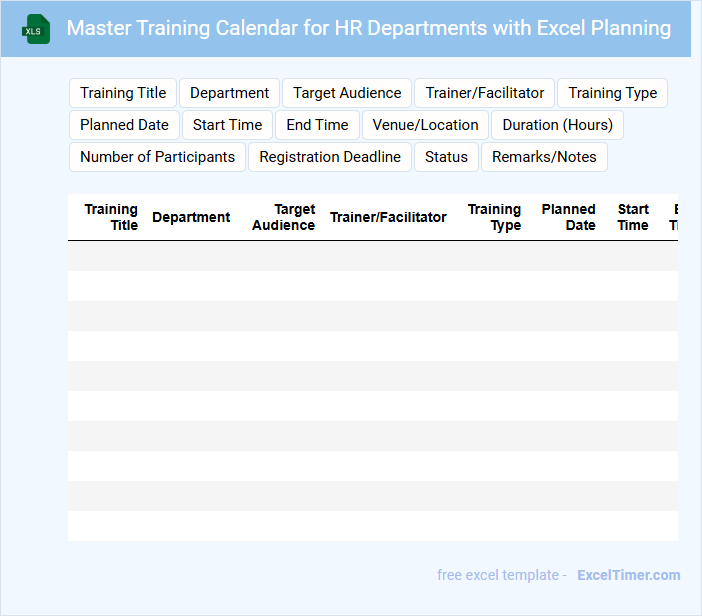
Task: Click the Start Time tag
Action: pyautogui.click(x=227, y=125)
